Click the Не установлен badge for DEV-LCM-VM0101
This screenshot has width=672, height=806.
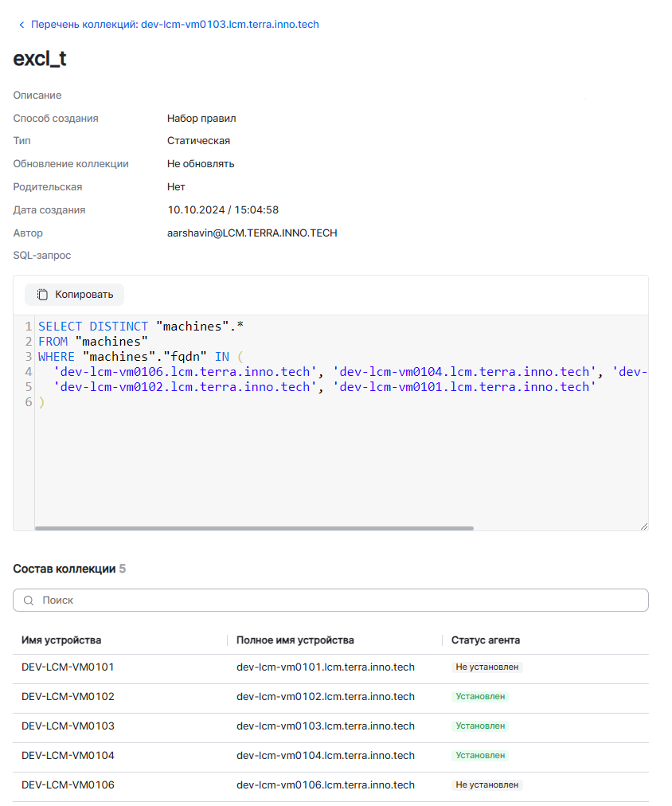[x=487, y=667]
